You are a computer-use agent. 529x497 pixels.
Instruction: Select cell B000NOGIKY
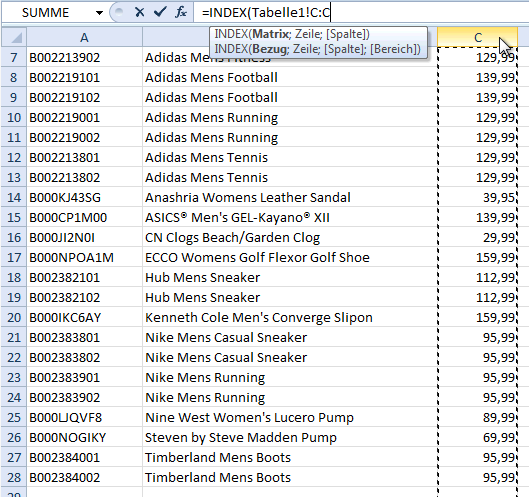pyautogui.click(x=84, y=437)
